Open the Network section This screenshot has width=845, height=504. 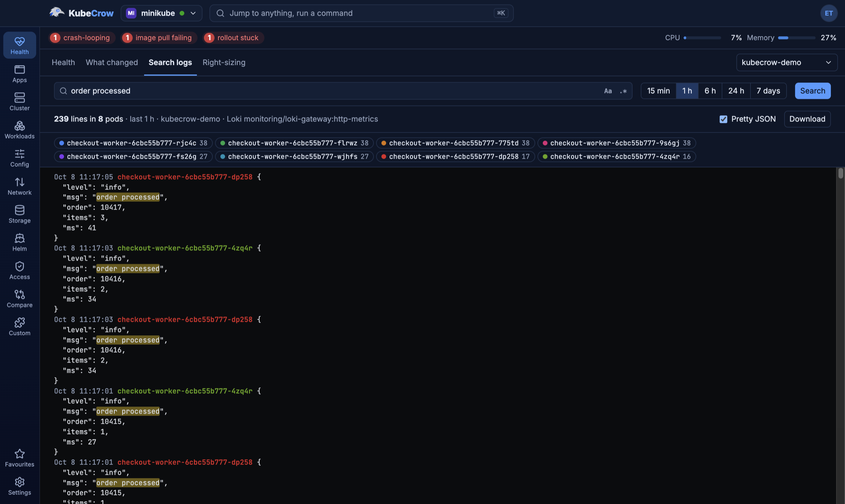pyautogui.click(x=19, y=186)
